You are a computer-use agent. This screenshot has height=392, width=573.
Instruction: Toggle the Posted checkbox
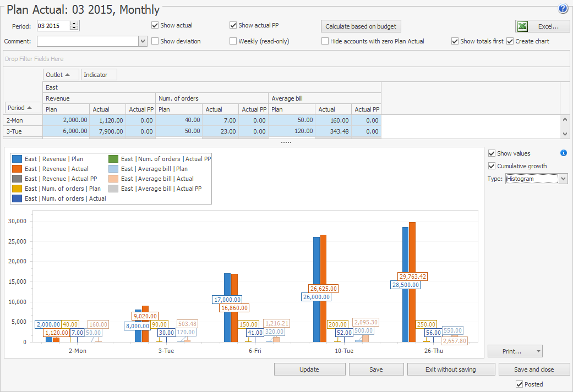pyautogui.click(x=519, y=384)
